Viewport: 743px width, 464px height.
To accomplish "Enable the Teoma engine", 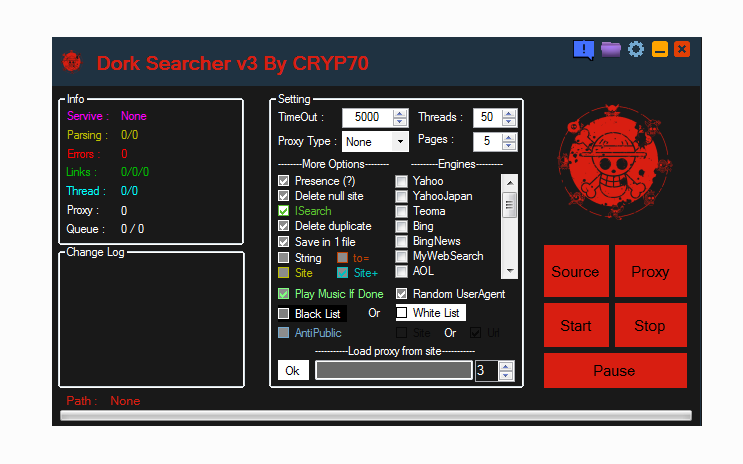I will click(401, 211).
